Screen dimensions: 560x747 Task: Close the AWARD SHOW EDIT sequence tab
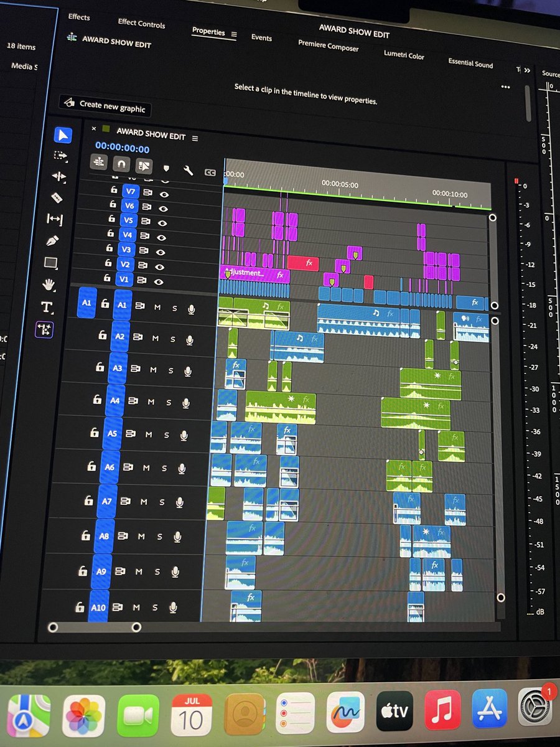(x=94, y=129)
